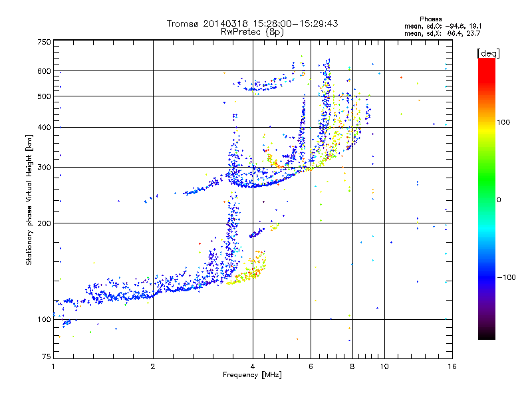
Task: Click the '[deg]' colorbar unit label
Action: tap(488, 53)
